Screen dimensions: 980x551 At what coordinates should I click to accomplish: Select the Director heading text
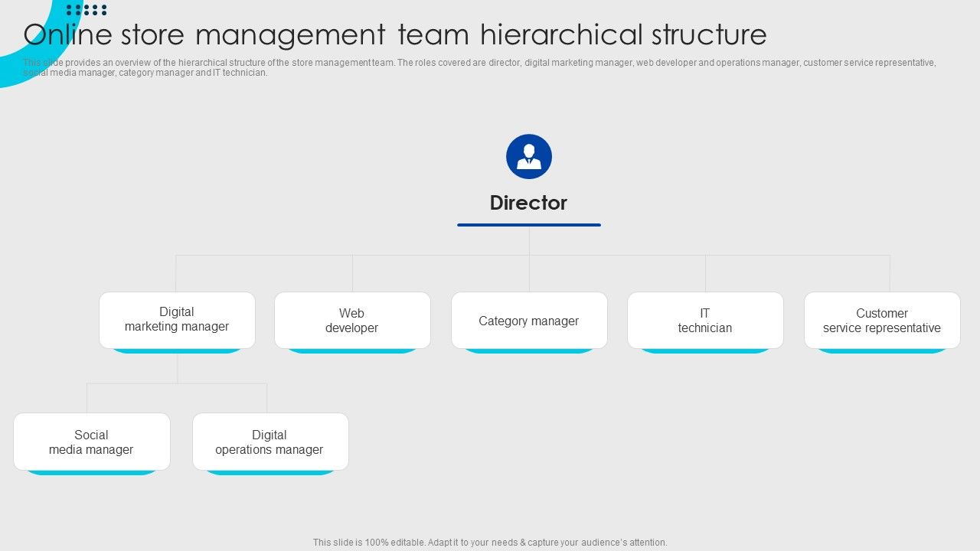tap(528, 203)
